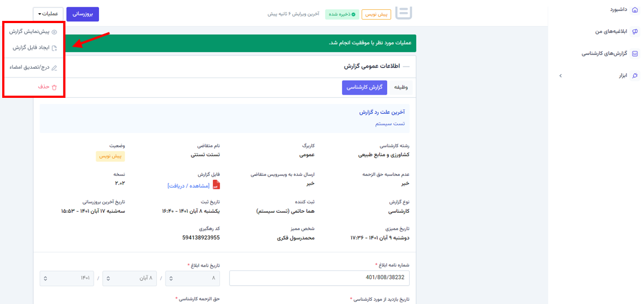The height and width of the screenshot is (304, 644).
Task: Click the eye icon beside پیش‌نمایش گزارش
Action: [54, 32]
